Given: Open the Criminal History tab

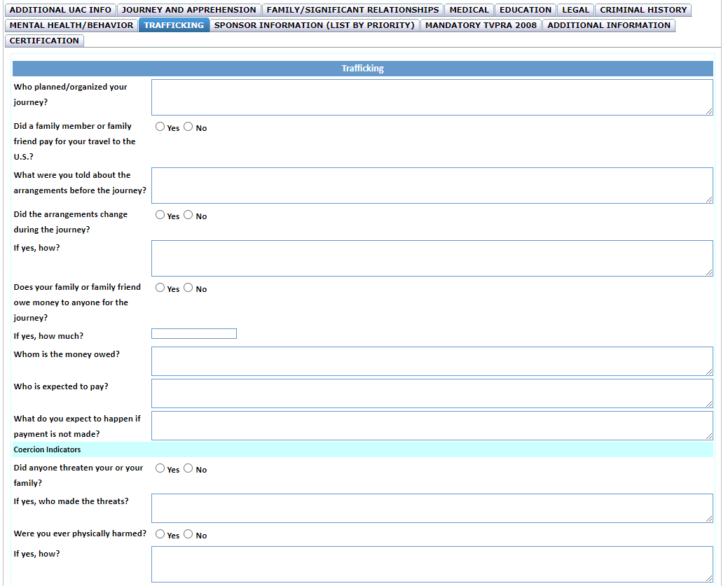Looking at the screenshot, I should [x=643, y=10].
